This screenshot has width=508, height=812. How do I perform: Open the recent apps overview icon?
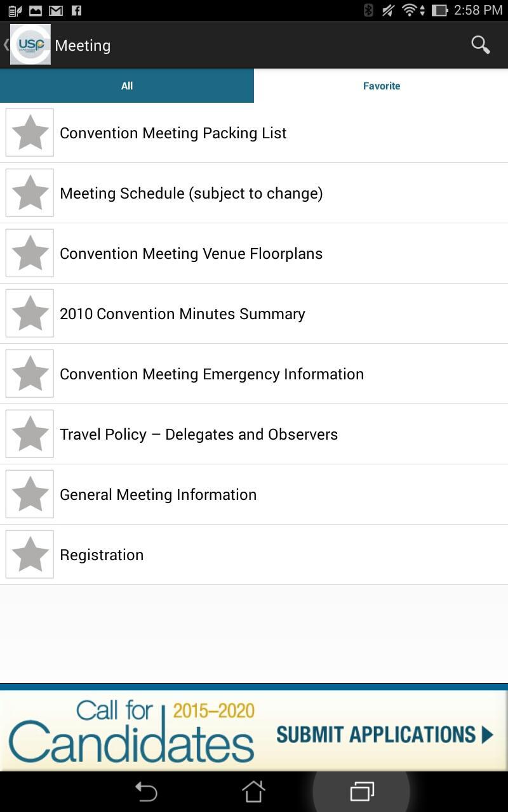click(x=362, y=791)
